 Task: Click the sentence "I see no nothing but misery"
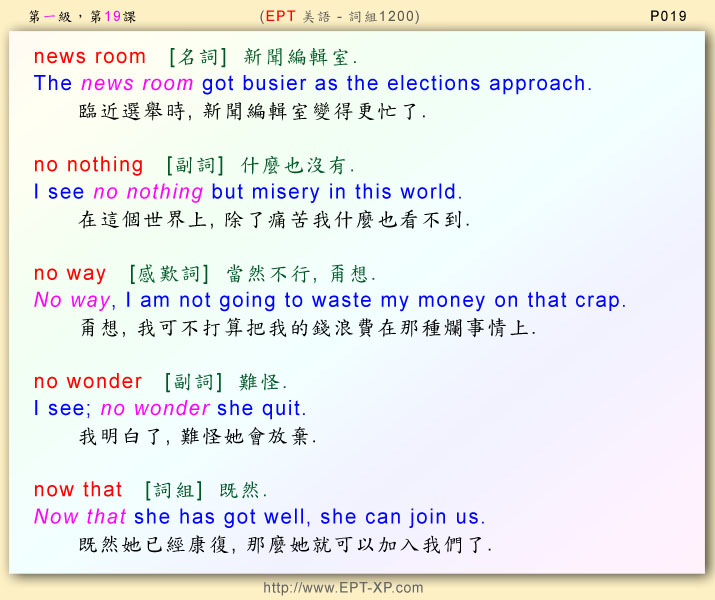tap(248, 192)
